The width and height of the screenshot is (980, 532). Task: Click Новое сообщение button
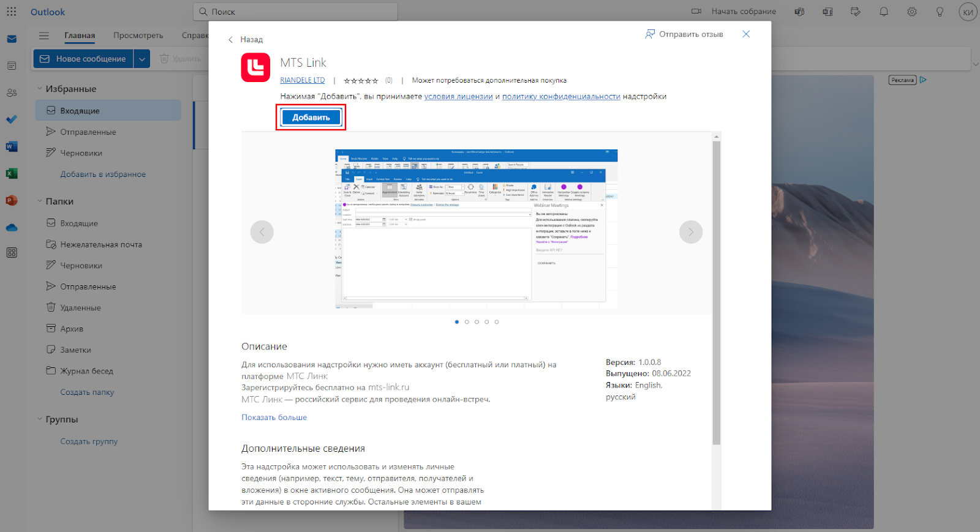pyautogui.click(x=83, y=59)
